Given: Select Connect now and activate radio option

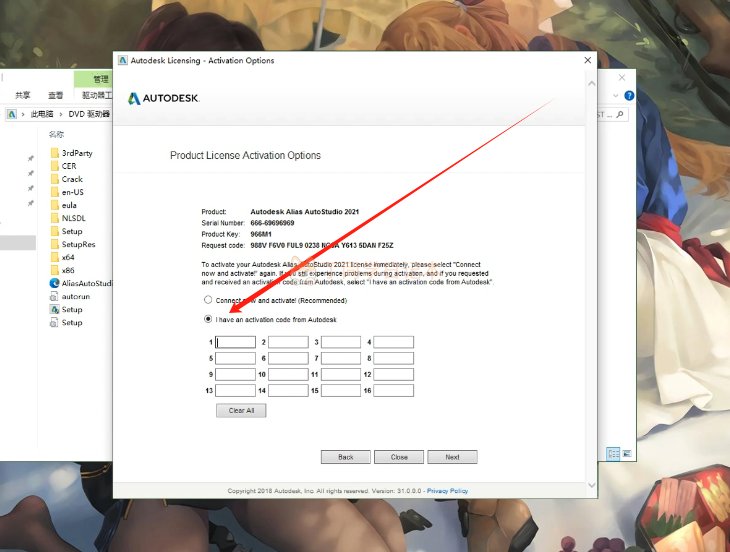Looking at the screenshot, I should 208,300.
